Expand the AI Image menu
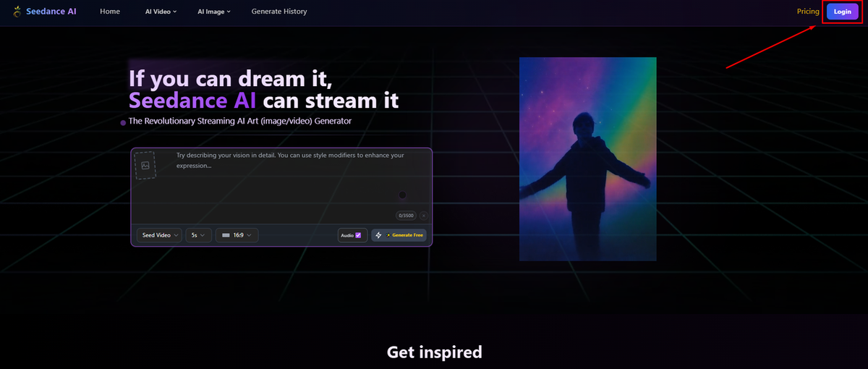The width and height of the screenshot is (868, 369). pyautogui.click(x=214, y=12)
